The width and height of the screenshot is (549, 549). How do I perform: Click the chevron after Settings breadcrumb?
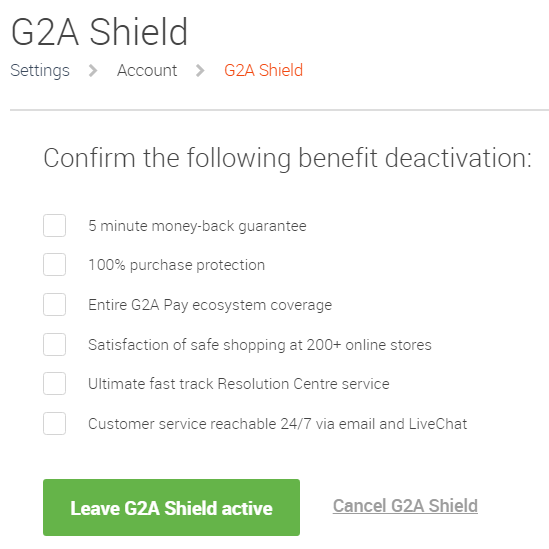coord(93,71)
